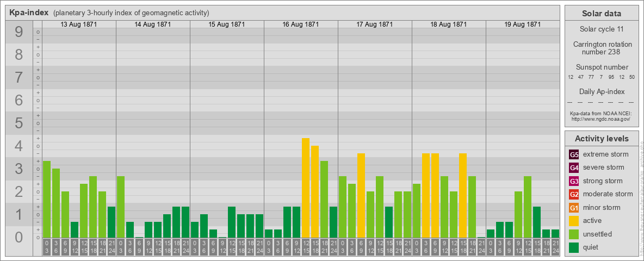Click the Kp level 8 axis label
644x261 pixels.
(x=19, y=54)
